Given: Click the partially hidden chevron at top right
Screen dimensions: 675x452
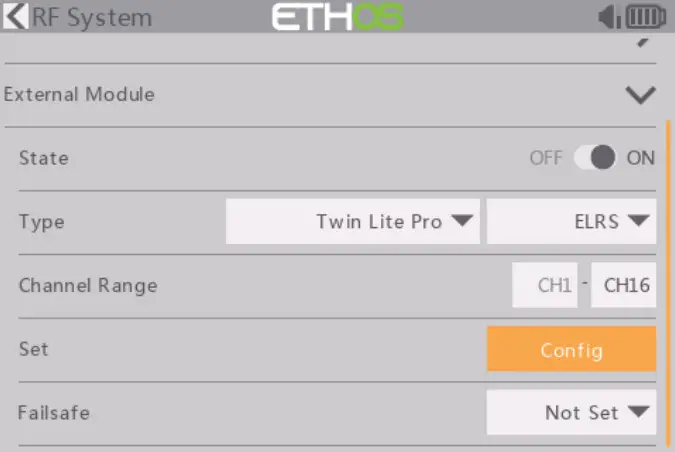Looking at the screenshot, I should point(641,44).
